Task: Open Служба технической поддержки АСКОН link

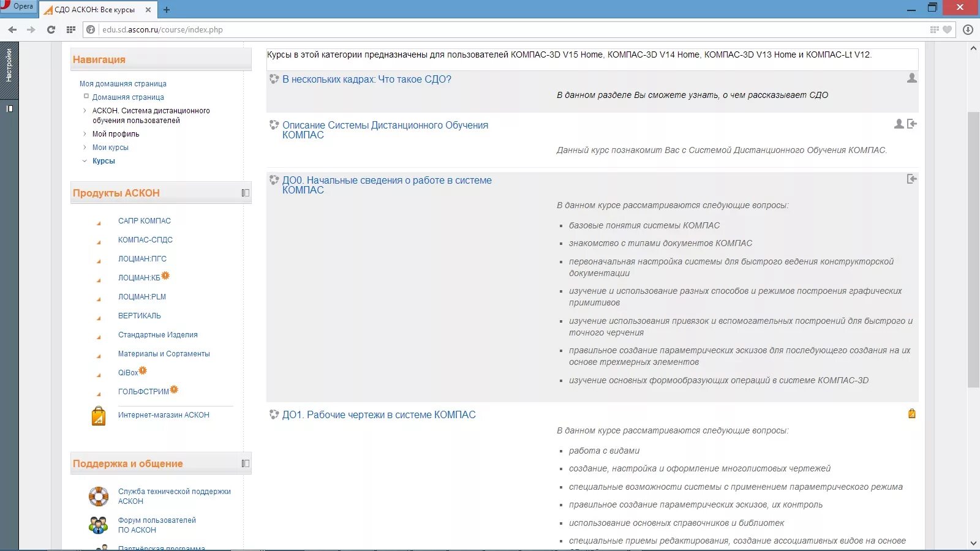Action: (175, 497)
